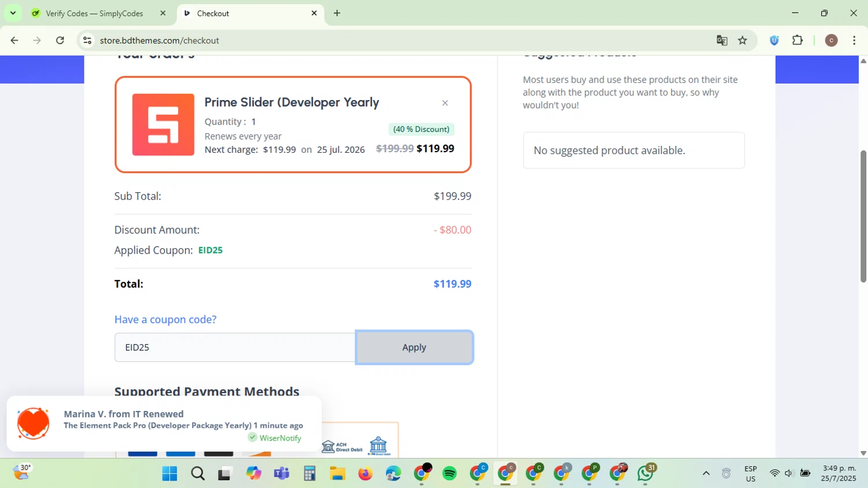This screenshot has height=488, width=868.
Task: Click the crossed-out price $199.99
Action: (x=395, y=149)
